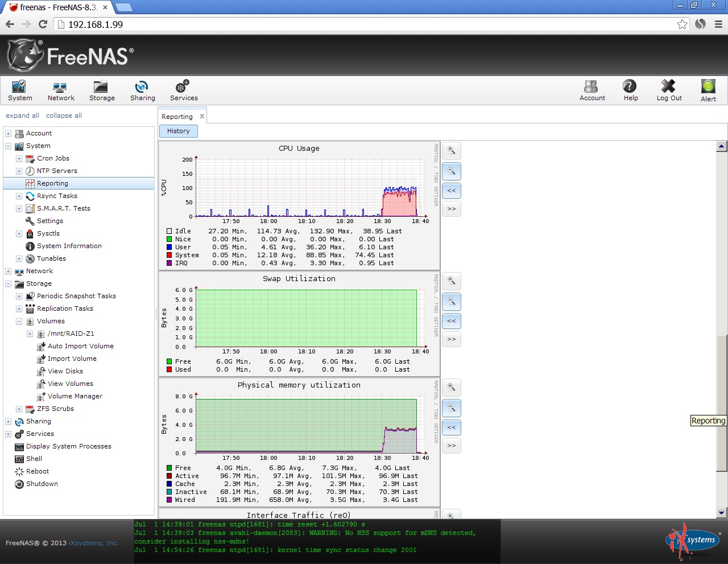The height and width of the screenshot is (564, 728).
Task: Expand the ZFS Scrubs node
Action: [18, 409]
